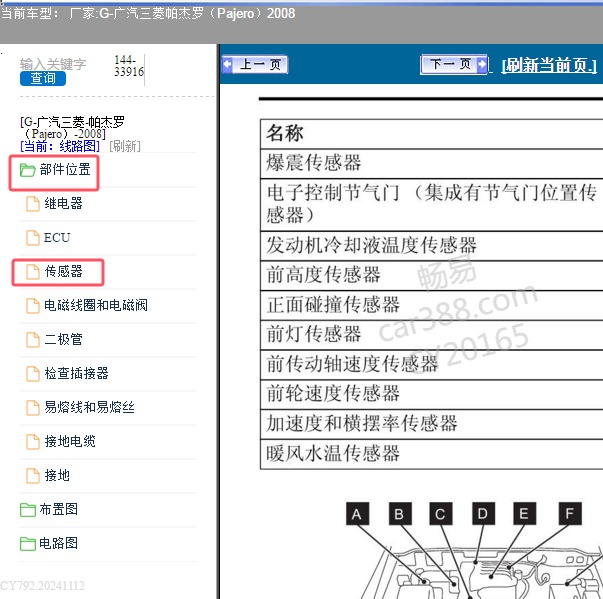Click the document icon next to 检查插接器
The height and width of the screenshot is (599, 603).
[33, 373]
